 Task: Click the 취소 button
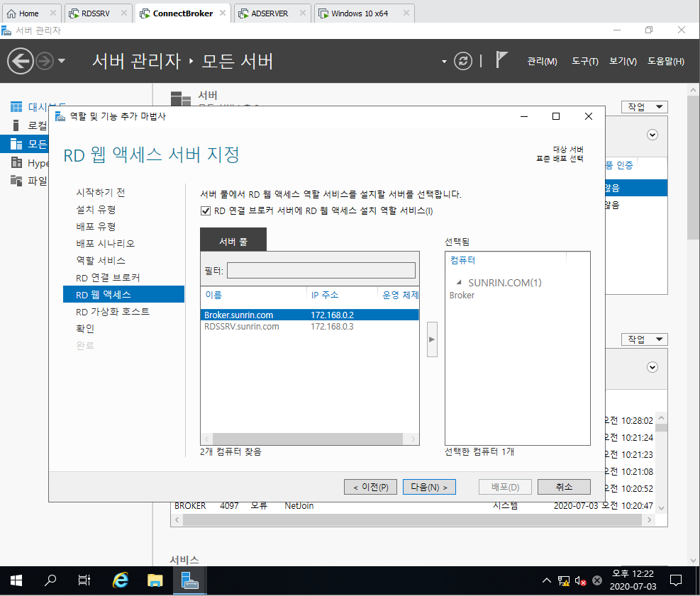tap(564, 487)
